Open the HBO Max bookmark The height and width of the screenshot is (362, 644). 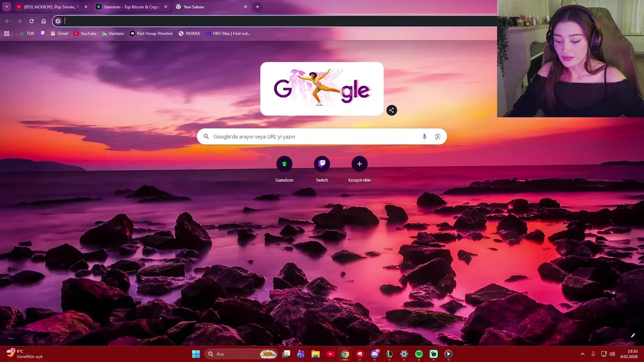228,34
